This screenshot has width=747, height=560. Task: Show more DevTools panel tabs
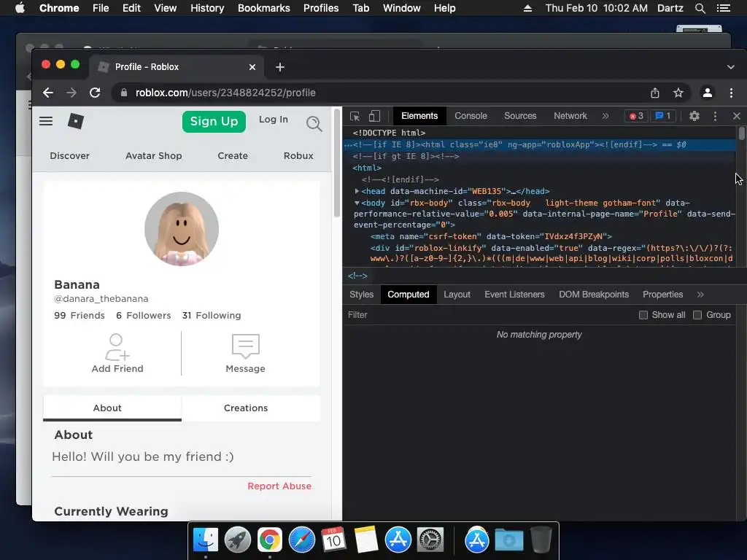coord(605,116)
